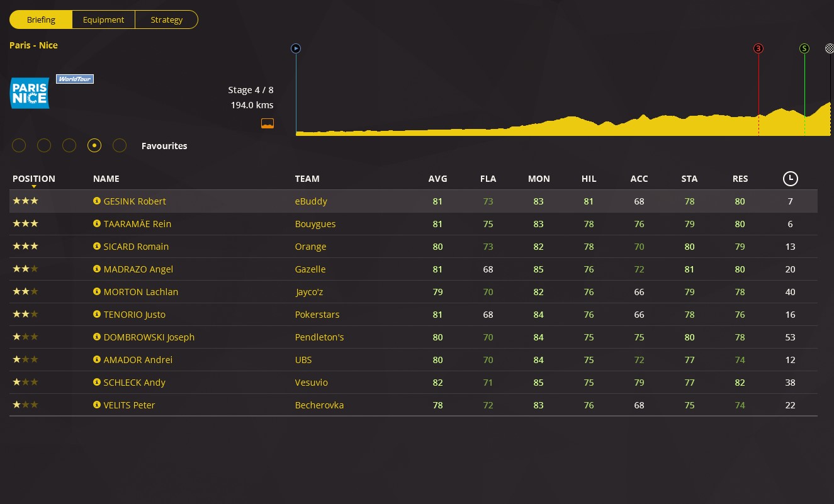
Task: Click the clock time column icon
Action: (x=790, y=179)
